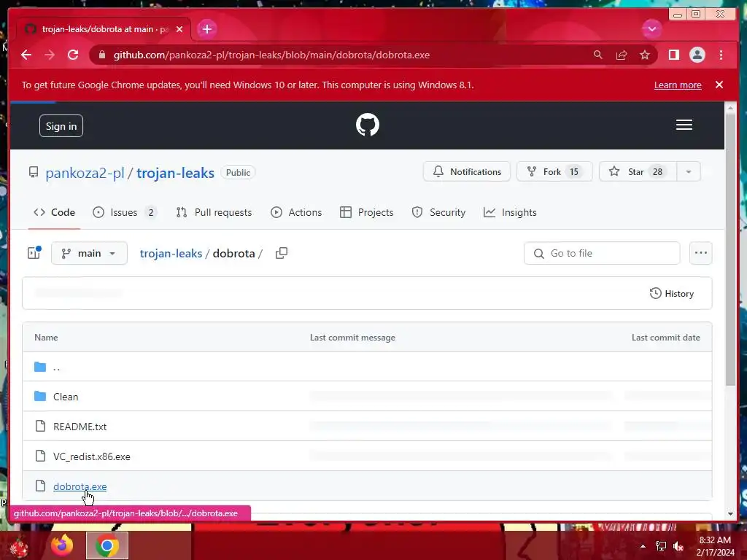747x560 pixels.
Task: Open the main branch selector dropdown
Action: tap(89, 253)
